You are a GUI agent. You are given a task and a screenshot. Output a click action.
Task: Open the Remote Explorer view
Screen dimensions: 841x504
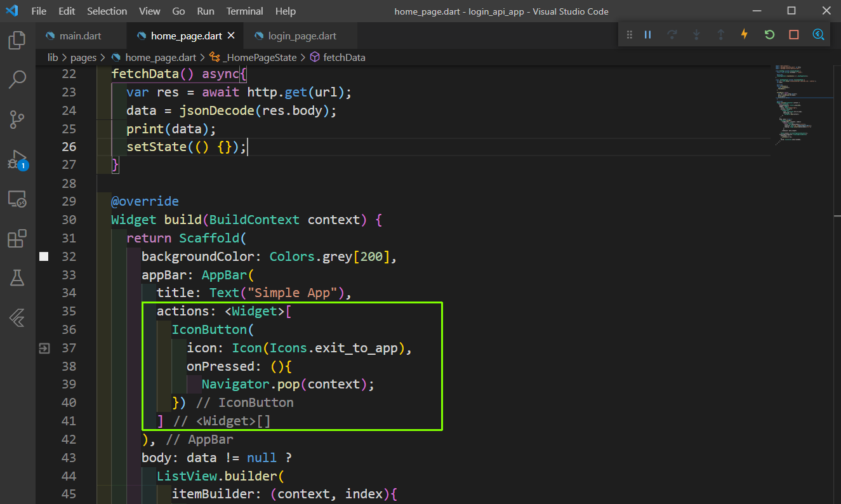tap(17, 199)
